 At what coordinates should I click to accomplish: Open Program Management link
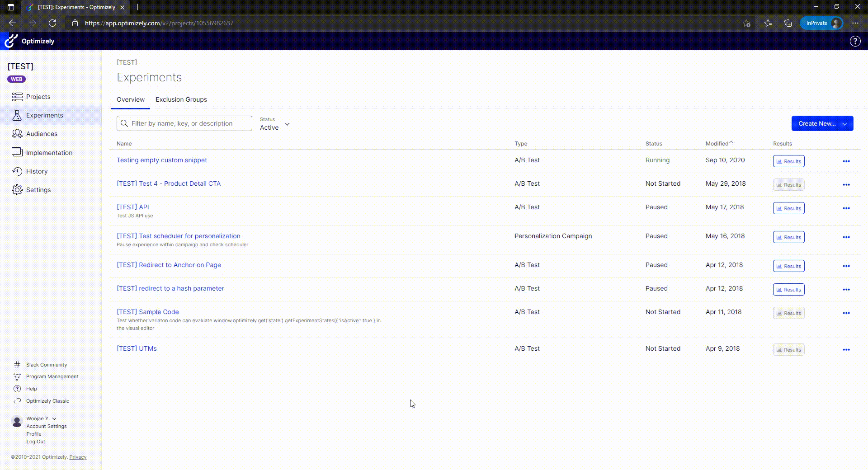tap(52, 376)
